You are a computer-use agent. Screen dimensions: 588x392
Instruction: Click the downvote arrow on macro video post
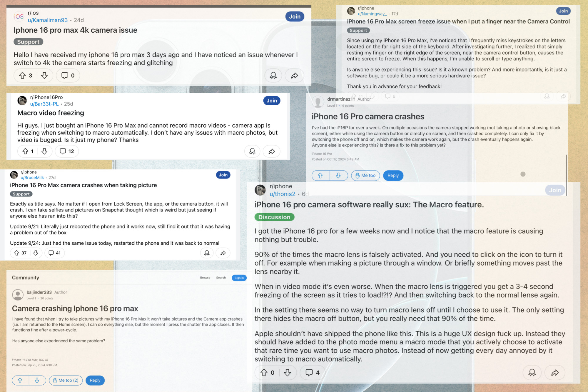[44, 151]
